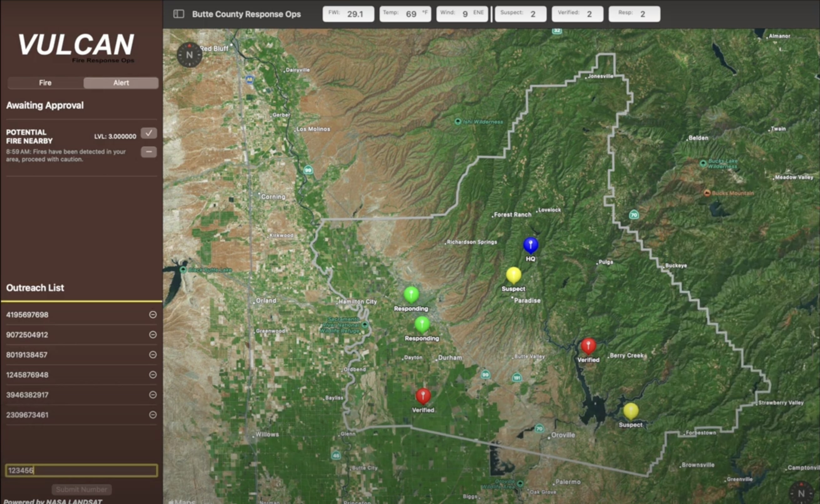Switch to the Fire tab
The width and height of the screenshot is (820, 504).
click(45, 83)
